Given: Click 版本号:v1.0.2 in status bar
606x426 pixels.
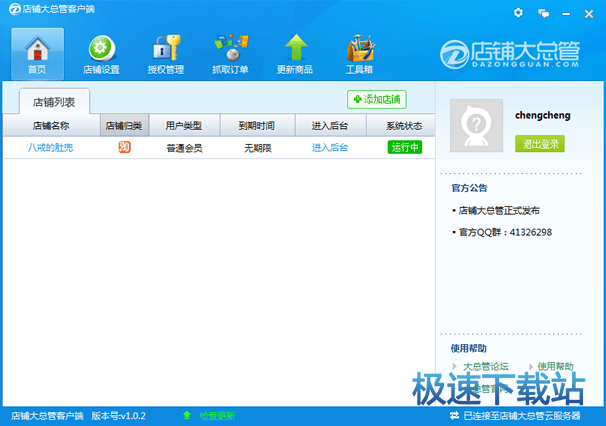Looking at the screenshot, I should tap(119, 416).
